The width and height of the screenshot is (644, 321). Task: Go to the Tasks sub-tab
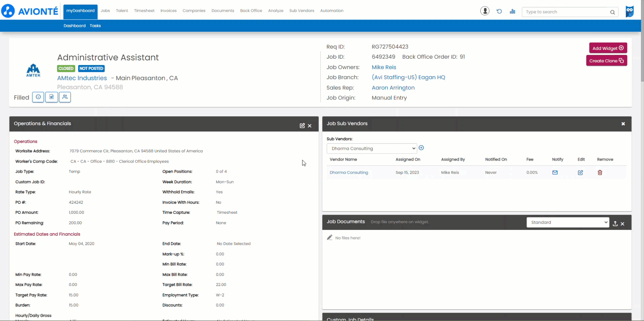95,26
